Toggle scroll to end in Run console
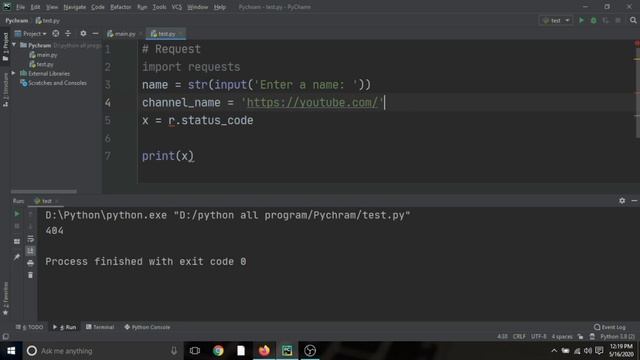 click(31, 251)
